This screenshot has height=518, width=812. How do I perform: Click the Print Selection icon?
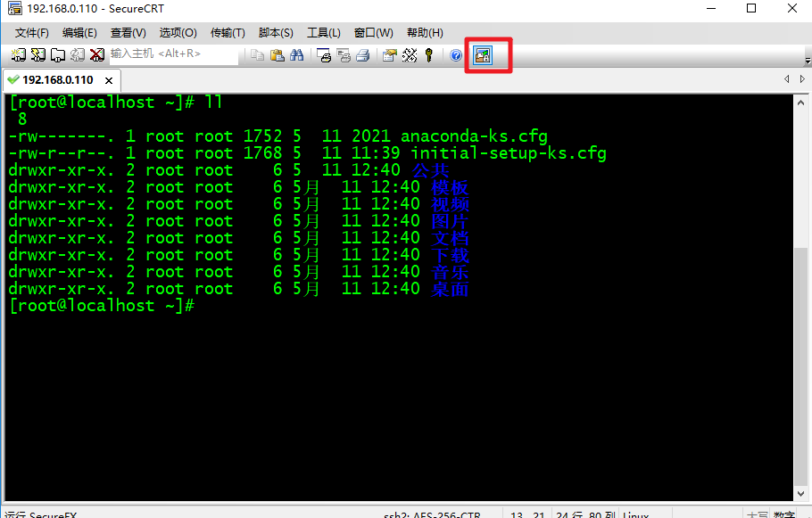[x=344, y=55]
